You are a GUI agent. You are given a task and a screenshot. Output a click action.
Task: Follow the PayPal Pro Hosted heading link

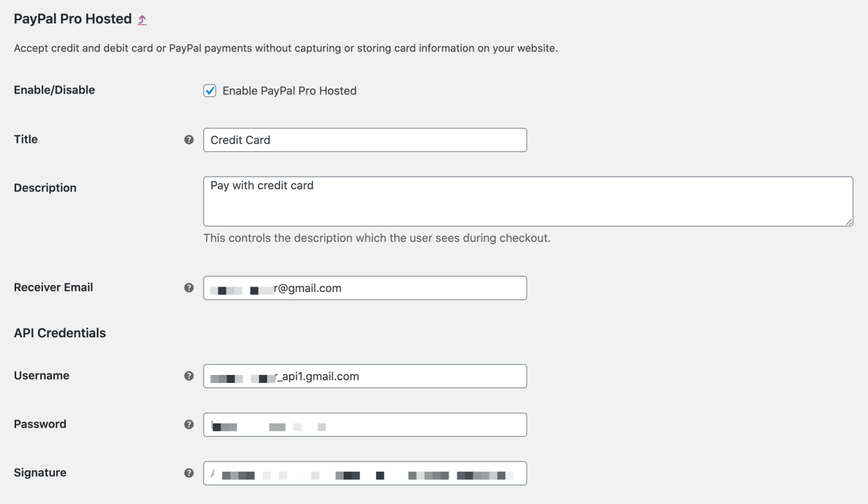point(73,19)
